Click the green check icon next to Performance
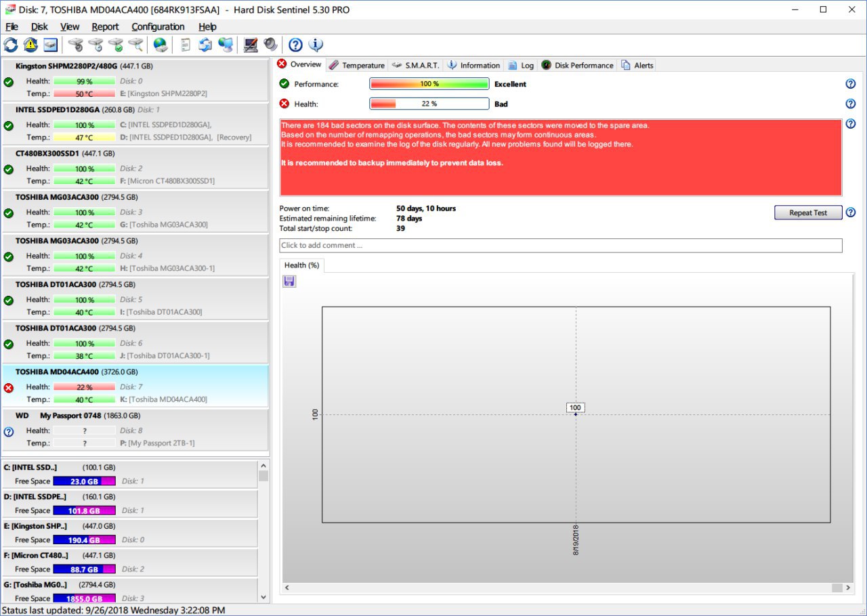Screen dimensions: 867x616 point(284,84)
